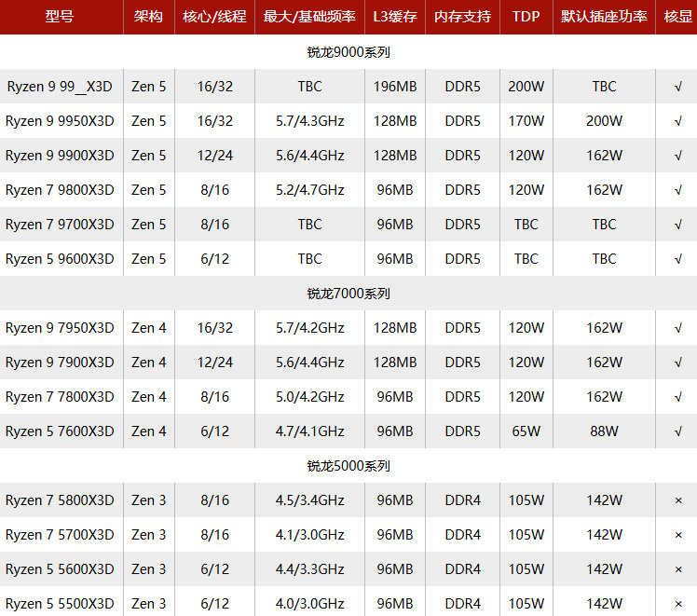The height and width of the screenshot is (616, 697).
Task: Click the Ryzen 7 5800X3D model cell
Action: [60, 500]
